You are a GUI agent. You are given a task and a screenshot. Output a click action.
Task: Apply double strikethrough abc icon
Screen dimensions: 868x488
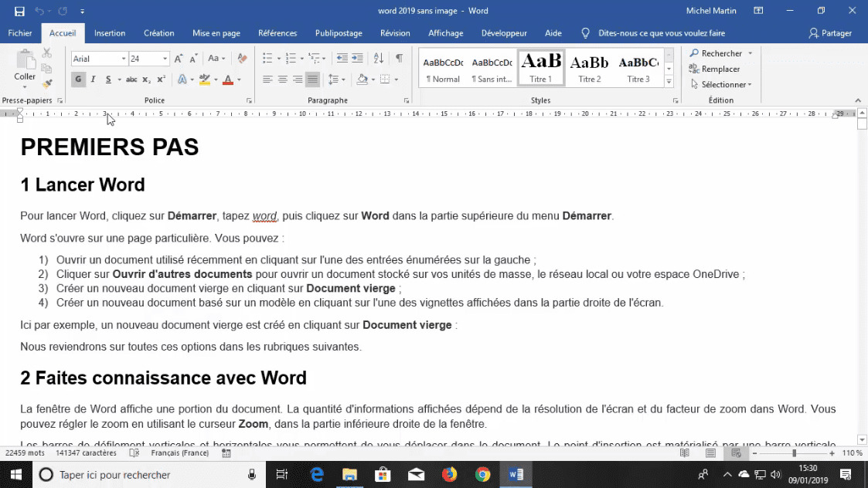131,80
